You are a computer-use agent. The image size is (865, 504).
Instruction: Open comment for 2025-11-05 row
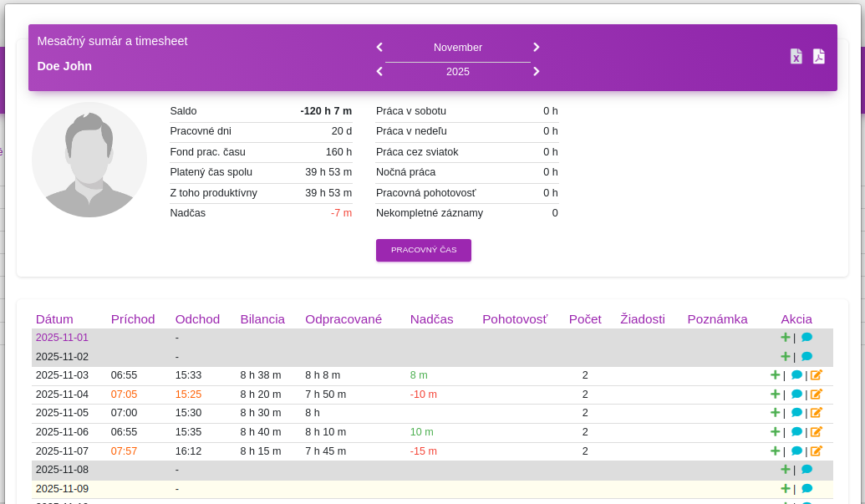point(796,412)
